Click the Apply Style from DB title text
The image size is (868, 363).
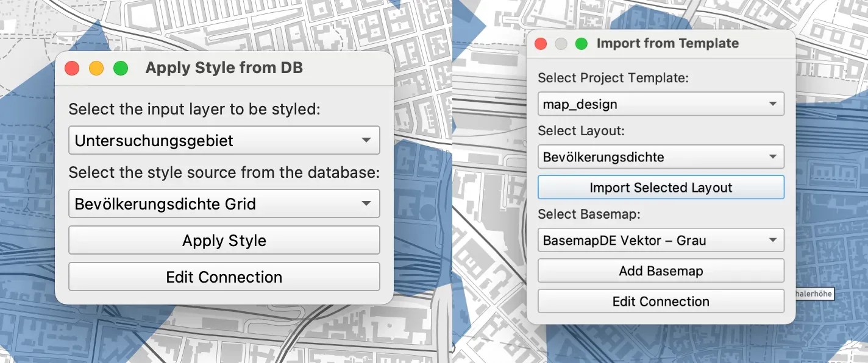tap(224, 68)
